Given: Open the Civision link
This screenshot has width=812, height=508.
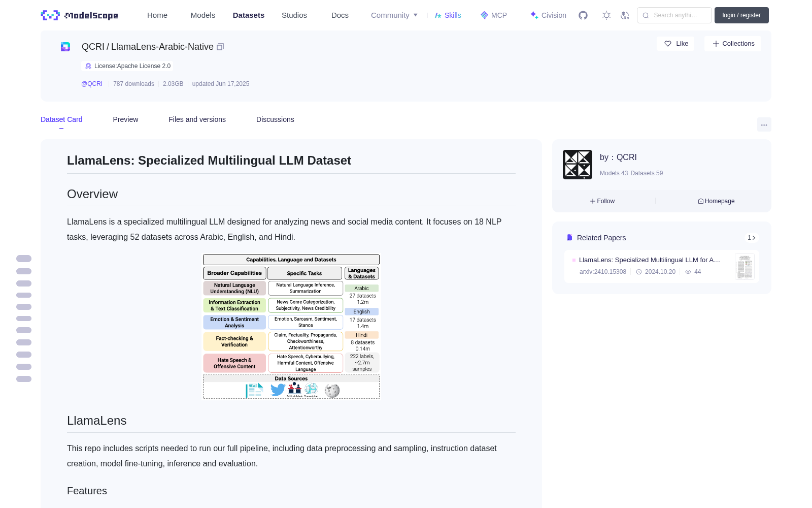Looking at the screenshot, I should (548, 15).
